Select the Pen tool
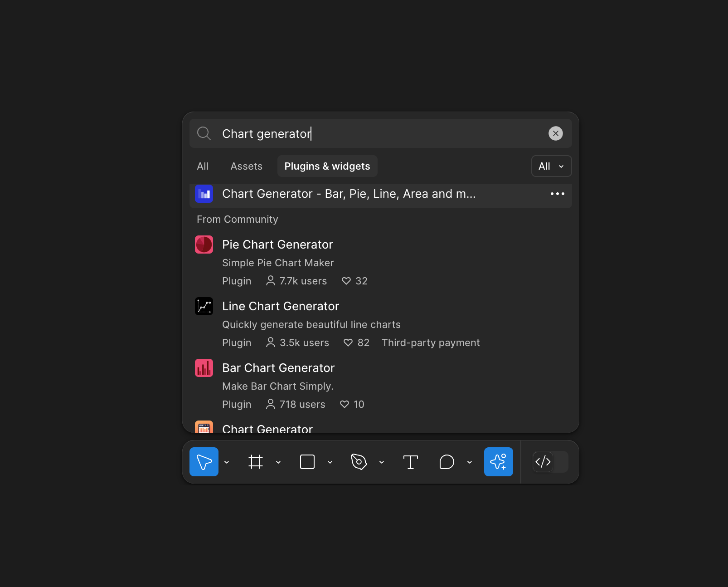 pyautogui.click(x=359, y=462)
